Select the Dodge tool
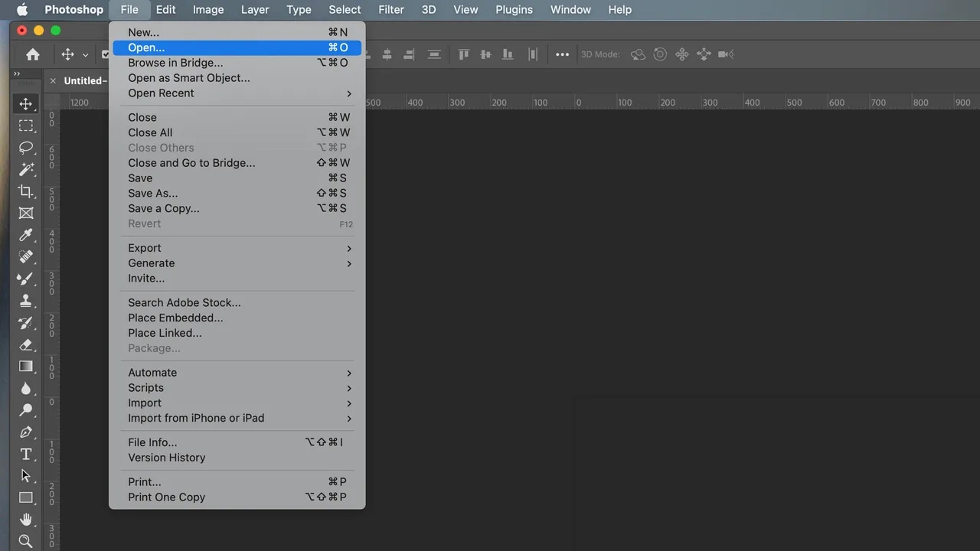This screenshot has width=980, height=551. [x=26, y=410]
